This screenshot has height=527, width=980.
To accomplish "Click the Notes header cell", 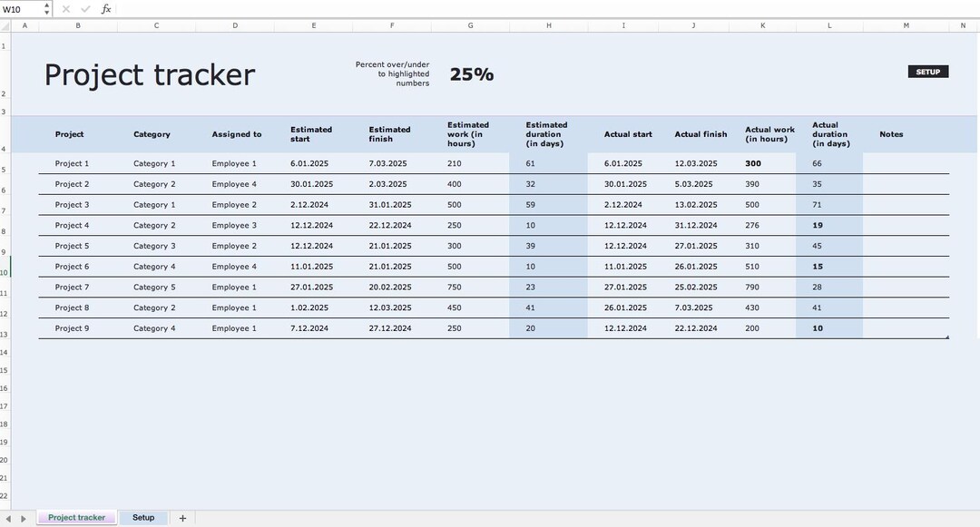I will [891, 133].
